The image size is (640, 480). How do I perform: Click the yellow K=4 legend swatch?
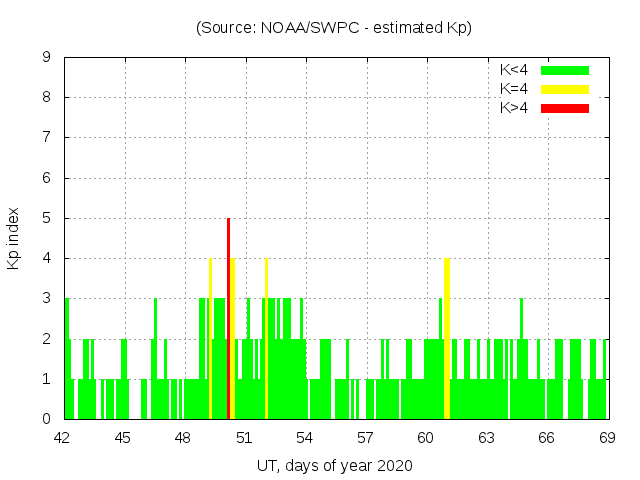click(565, 89)
